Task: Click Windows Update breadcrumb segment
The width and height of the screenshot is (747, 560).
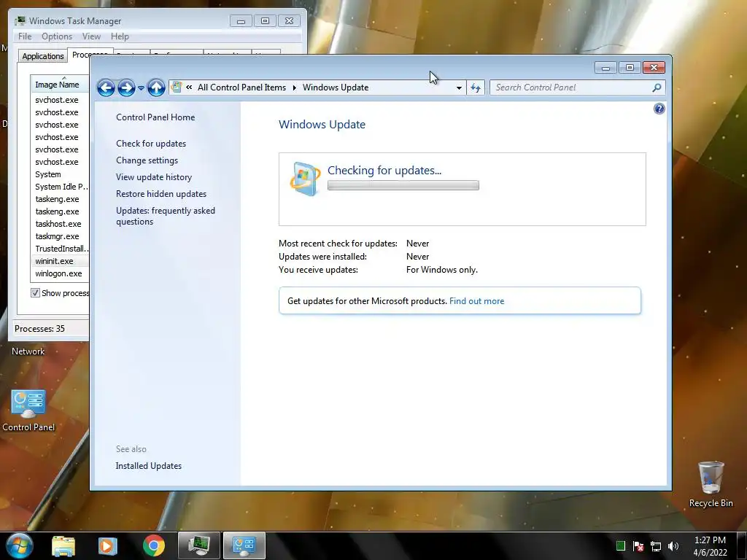Action: point(336,87)
